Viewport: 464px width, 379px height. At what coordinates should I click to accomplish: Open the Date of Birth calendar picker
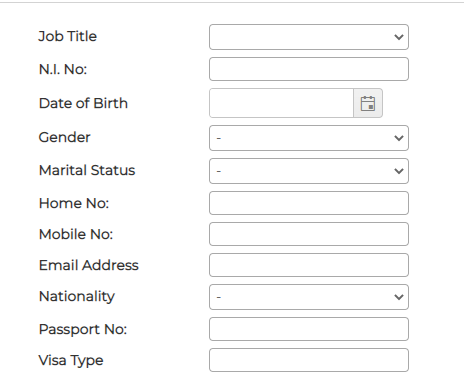tap(368, 103)
